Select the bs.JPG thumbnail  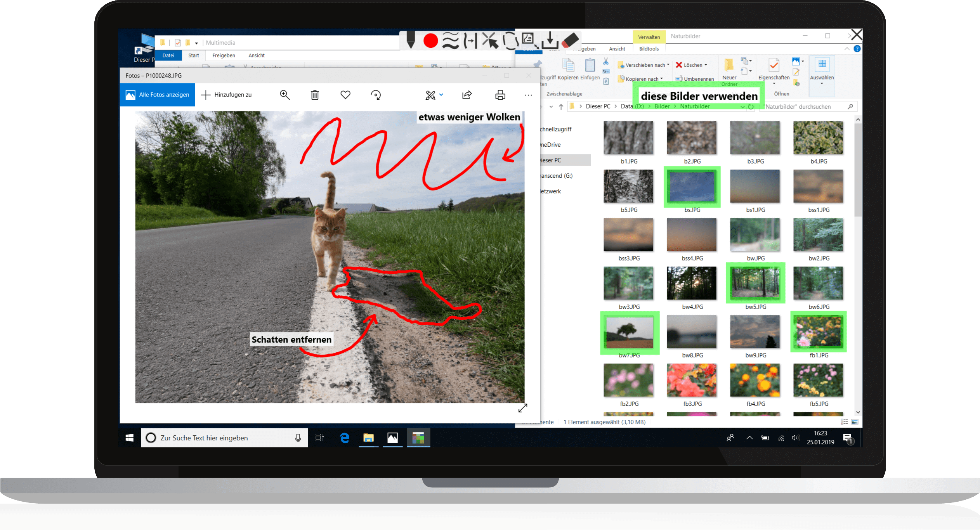click(692, 187)
